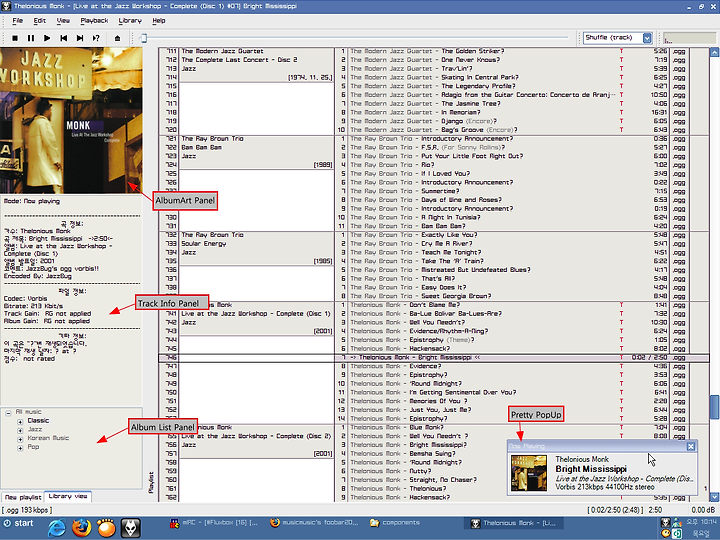Select track 'Days of Wine and Roses'
The image size is (720, 540).
click(x=461, y=200)
